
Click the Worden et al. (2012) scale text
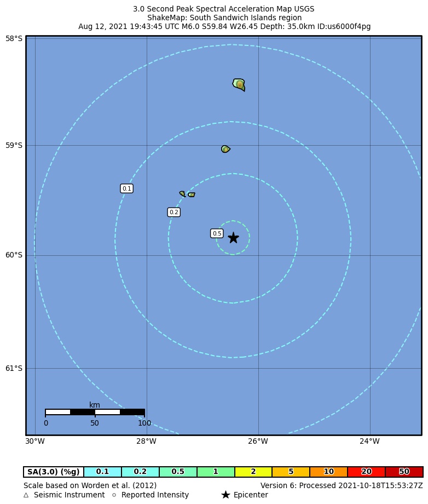90,485
